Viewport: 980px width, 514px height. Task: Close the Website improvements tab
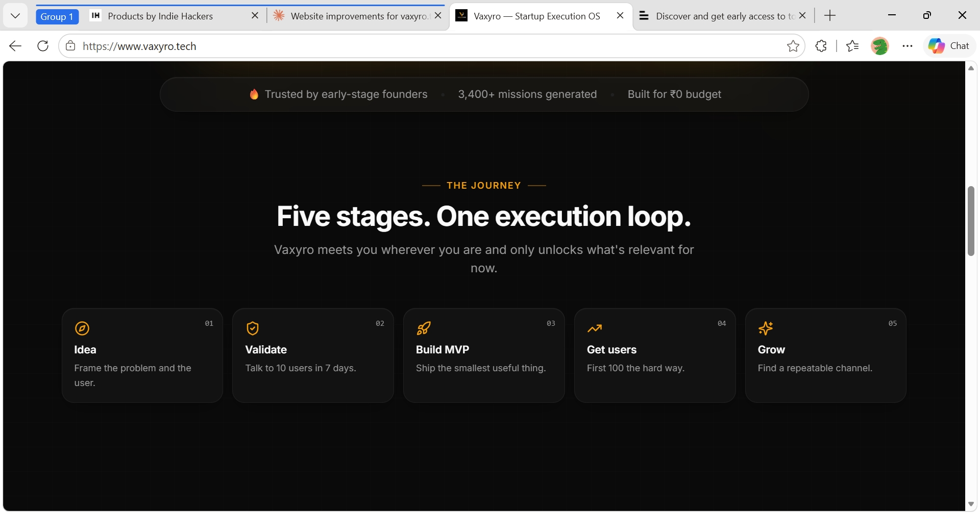[438, 16]
